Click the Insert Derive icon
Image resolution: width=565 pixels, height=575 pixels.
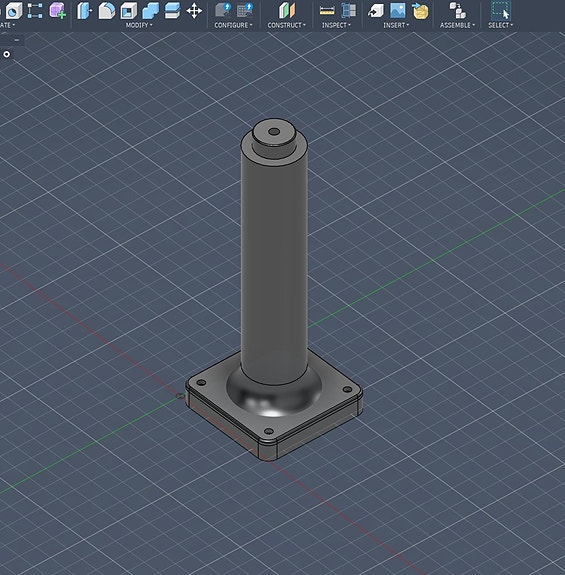pos(376,11)
